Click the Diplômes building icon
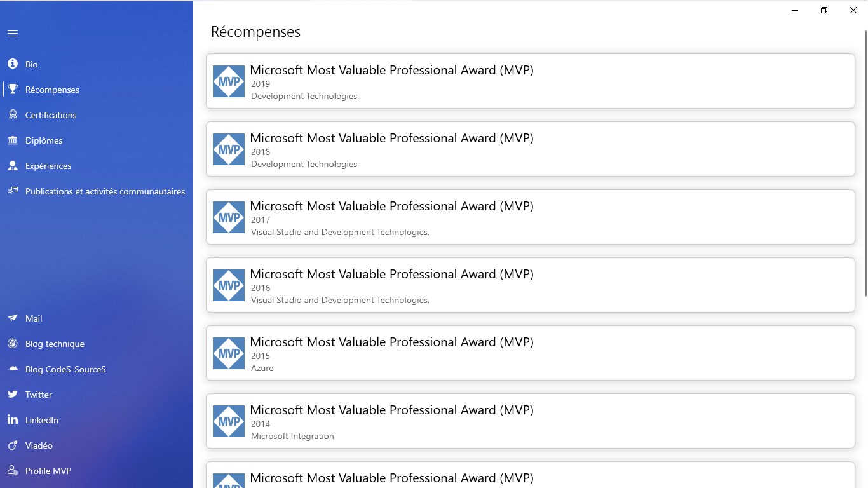This screenshot has width=868, height=488. pos(13,140)
